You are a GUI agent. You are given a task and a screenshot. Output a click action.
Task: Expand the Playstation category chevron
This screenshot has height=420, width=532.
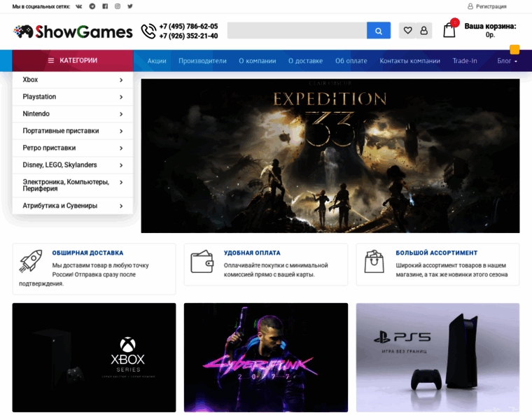(x=121, y=97)
